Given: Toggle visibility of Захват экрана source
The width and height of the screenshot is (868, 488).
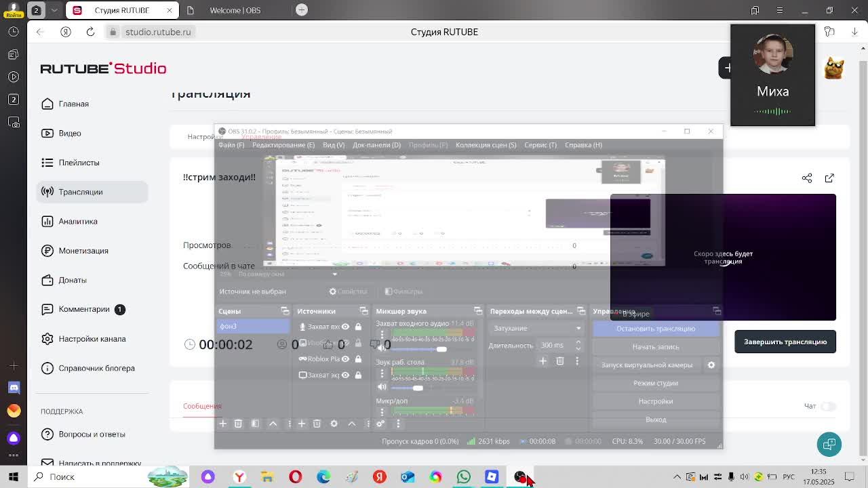Looking at the screenshot, I should [345, 375].
